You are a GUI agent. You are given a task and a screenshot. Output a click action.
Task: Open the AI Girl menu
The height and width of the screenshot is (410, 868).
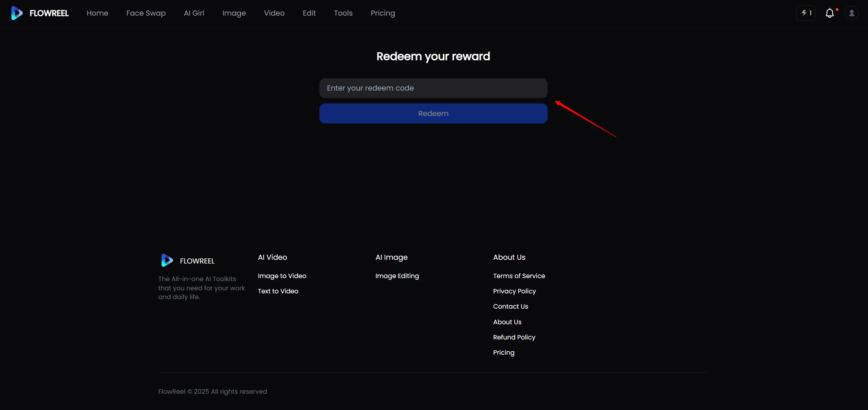pyautogui.click(x=194, y=13)
